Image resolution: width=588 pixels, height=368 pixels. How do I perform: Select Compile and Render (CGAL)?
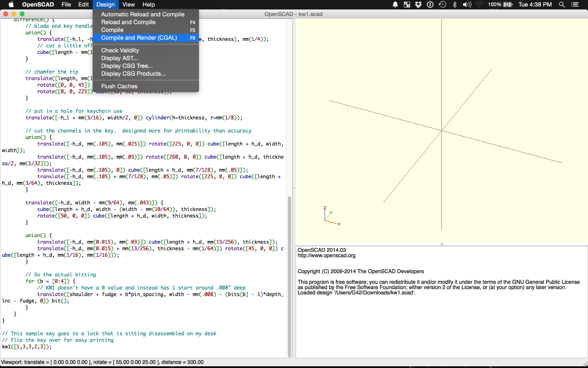pos(146,38)
